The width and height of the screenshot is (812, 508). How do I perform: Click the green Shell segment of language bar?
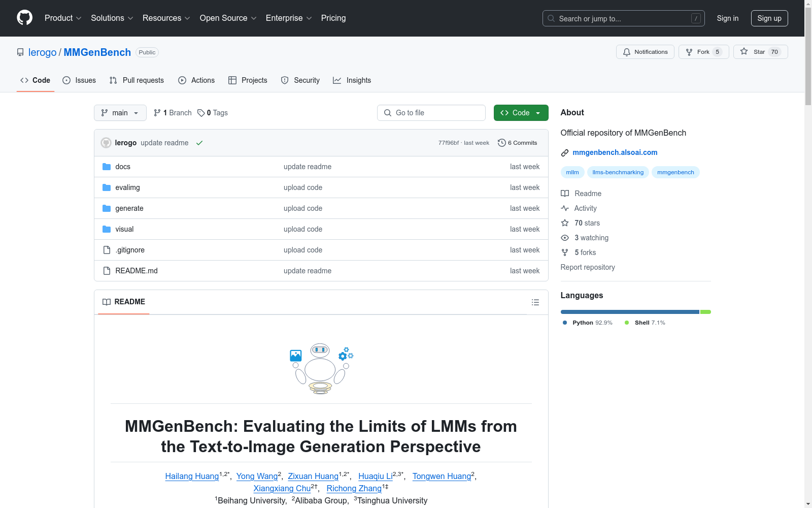[705, 312]
